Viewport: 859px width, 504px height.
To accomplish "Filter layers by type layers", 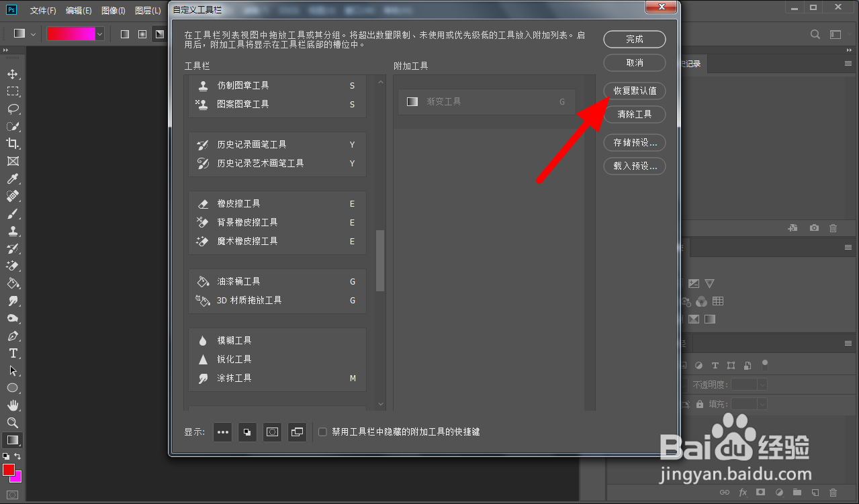I will pos(715,366).
